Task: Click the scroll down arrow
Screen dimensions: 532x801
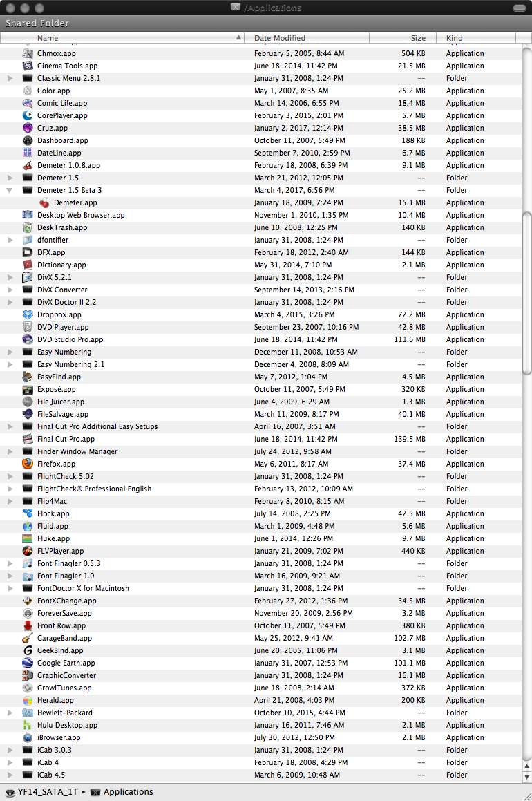Action: [527, 777]
